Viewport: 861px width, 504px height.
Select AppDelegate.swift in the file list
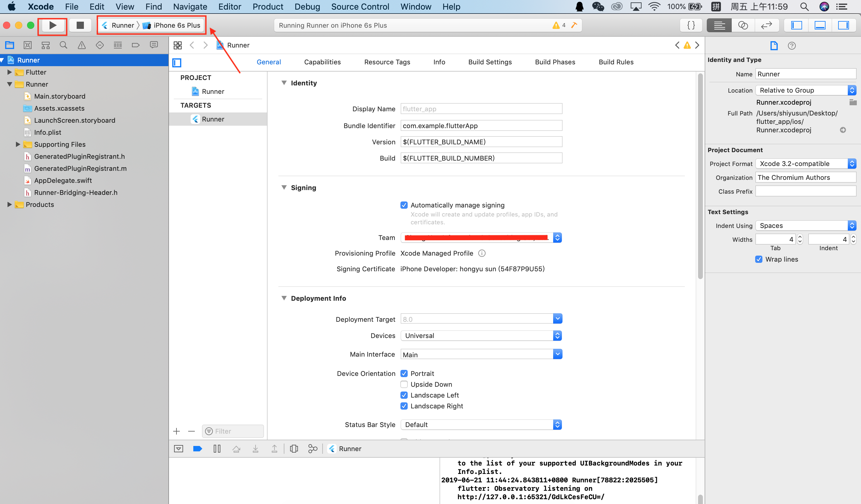[x=63, y=180]
